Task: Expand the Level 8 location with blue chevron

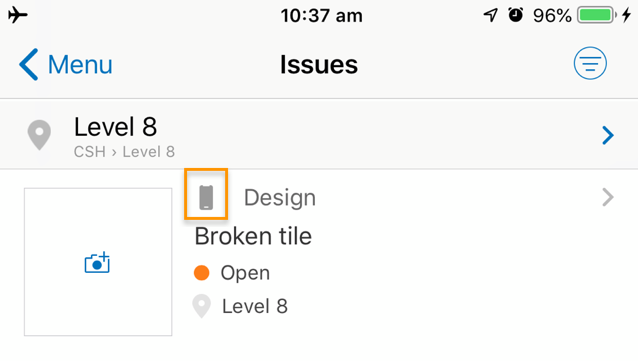Action: point(608,135)
